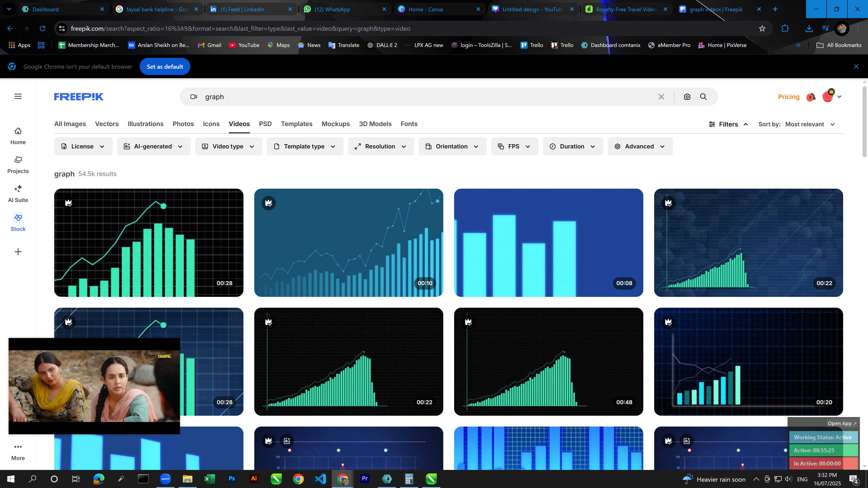
Task: Open Chrome downloads icon
Action: click(809, 29)
